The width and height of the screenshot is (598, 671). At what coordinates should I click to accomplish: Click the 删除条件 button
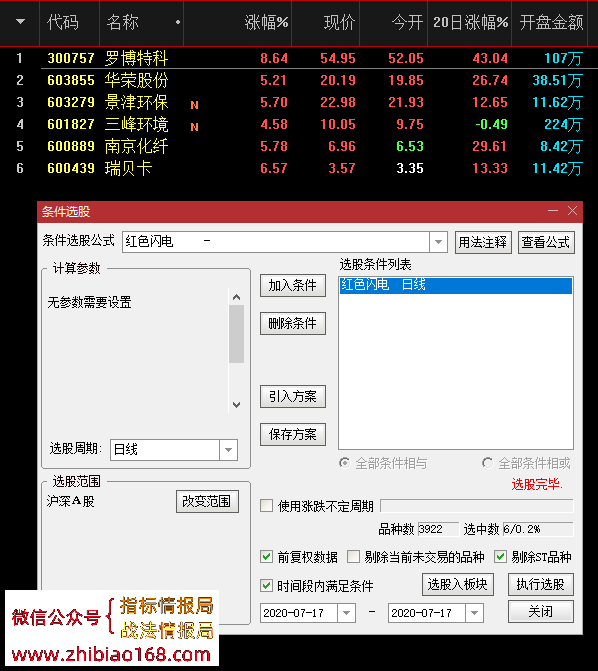click(x=293, y=324)
